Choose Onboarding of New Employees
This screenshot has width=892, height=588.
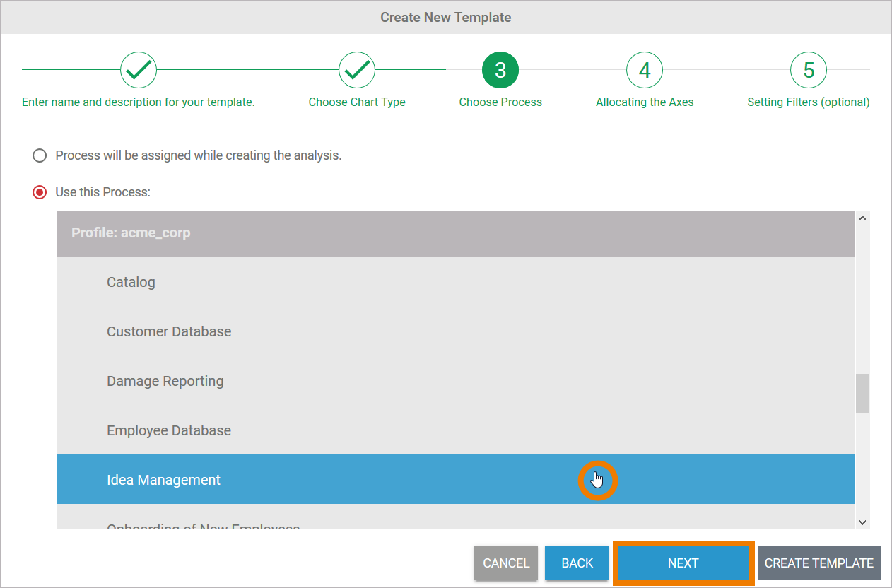click(x=203, y=526)
